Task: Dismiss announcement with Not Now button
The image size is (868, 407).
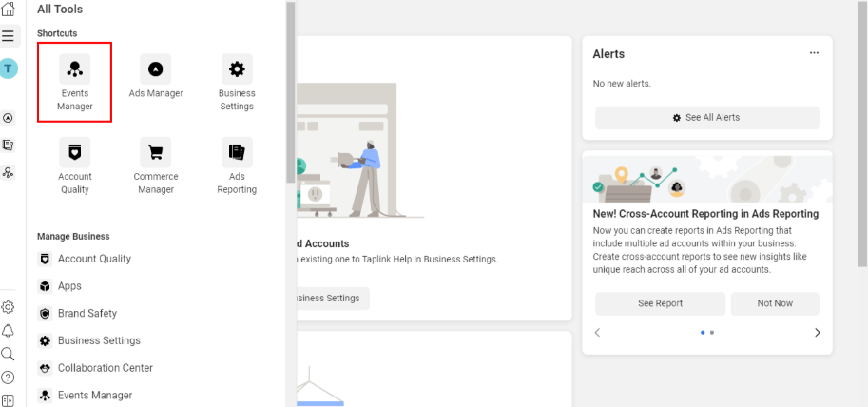Action: [x=775, y=303]
